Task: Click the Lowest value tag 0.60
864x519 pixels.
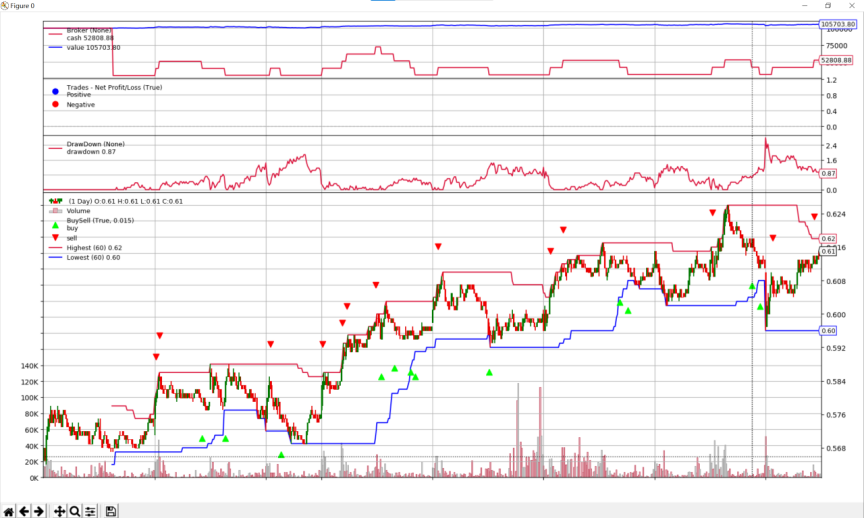Action: [828, 331]
